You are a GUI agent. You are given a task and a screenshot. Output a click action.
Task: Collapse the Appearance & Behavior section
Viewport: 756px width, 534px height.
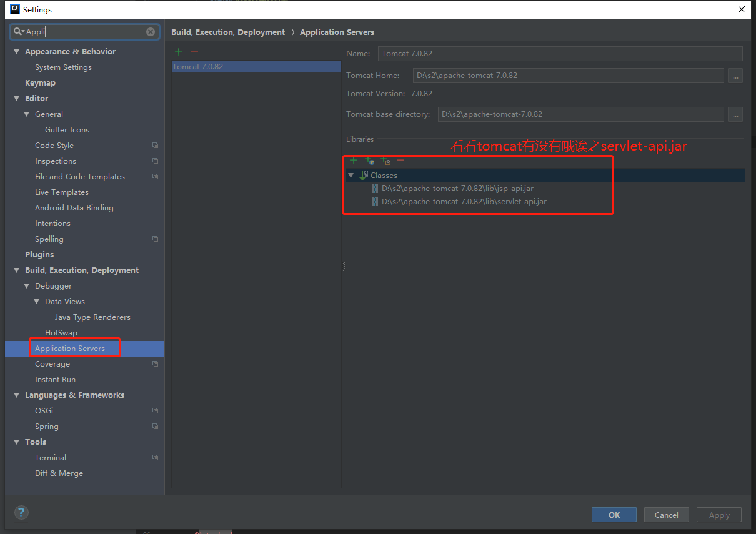pos(16,51)
